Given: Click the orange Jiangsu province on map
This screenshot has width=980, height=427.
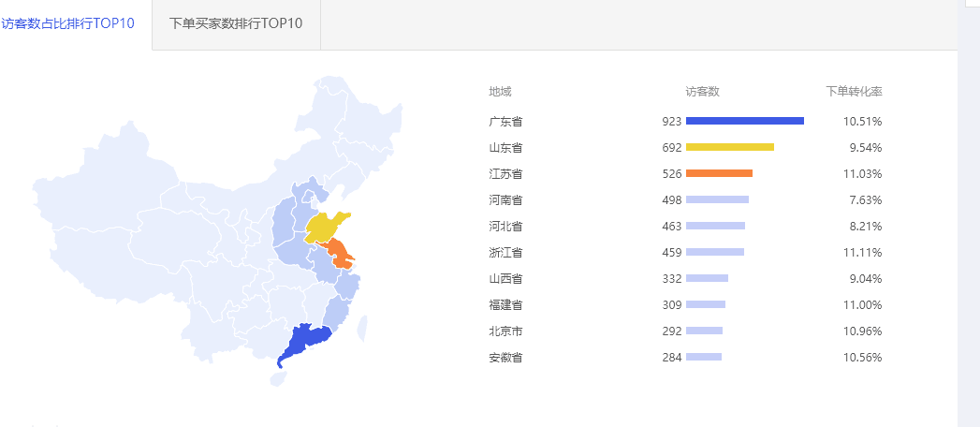Looking at the screenshot, I should pyautogui.click(x=341, y=255).
